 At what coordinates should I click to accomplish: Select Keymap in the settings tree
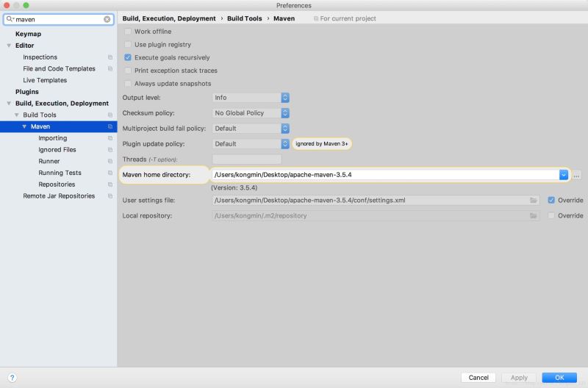28,34
